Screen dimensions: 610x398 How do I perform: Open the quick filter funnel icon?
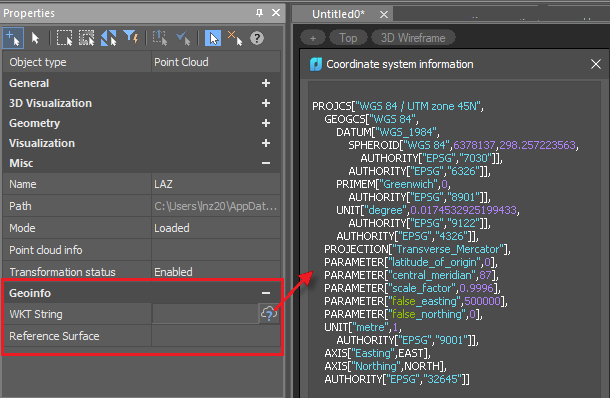pyautogui.click(x=131, y=37)
